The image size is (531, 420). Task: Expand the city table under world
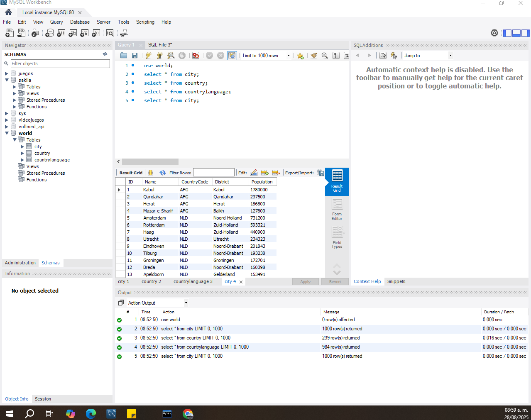tap(22, 147)
